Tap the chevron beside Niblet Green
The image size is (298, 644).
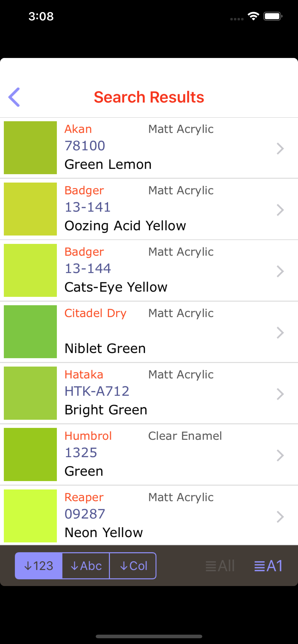tap(280, 333)
